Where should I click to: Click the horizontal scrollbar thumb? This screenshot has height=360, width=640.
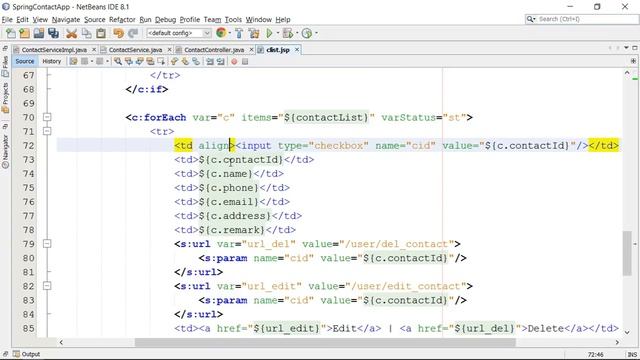click(325, 342)
